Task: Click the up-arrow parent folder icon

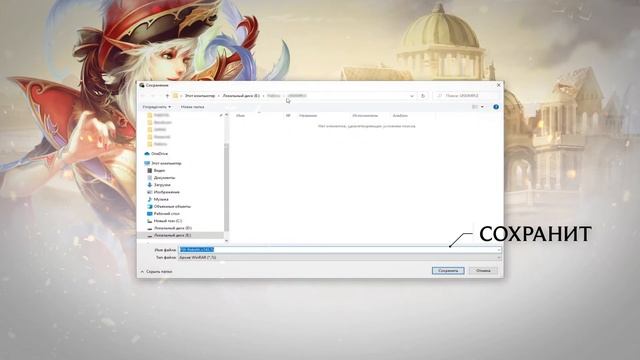Action: (167, 96)
